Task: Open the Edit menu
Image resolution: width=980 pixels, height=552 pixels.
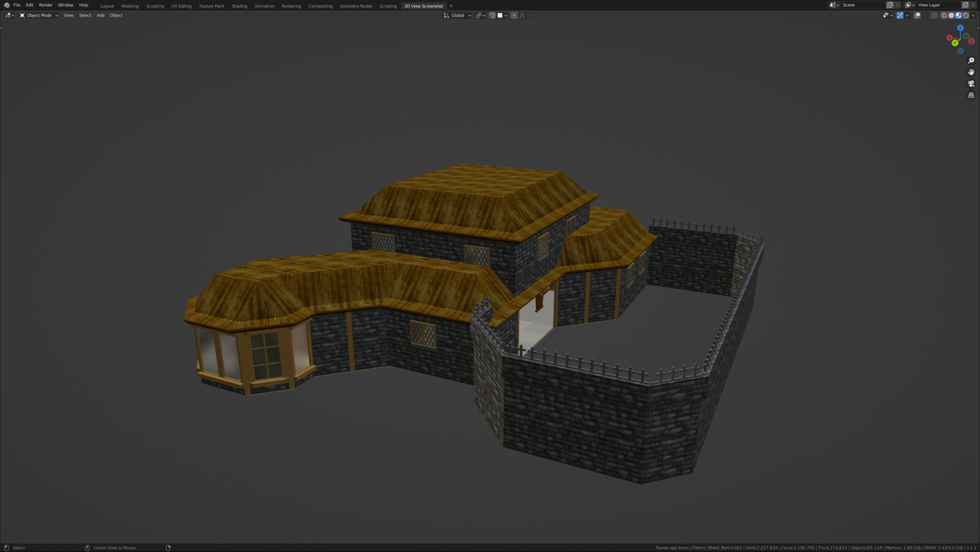Action: pyautogui.click(x=29, y=5)
